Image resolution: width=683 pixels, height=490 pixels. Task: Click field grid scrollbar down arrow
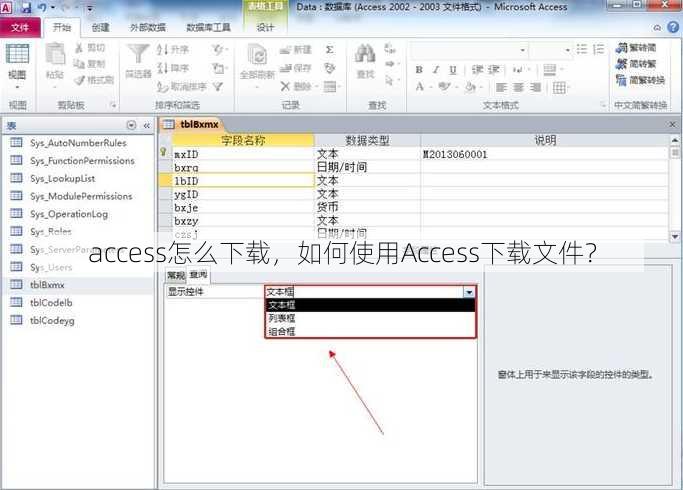point(675,237)
